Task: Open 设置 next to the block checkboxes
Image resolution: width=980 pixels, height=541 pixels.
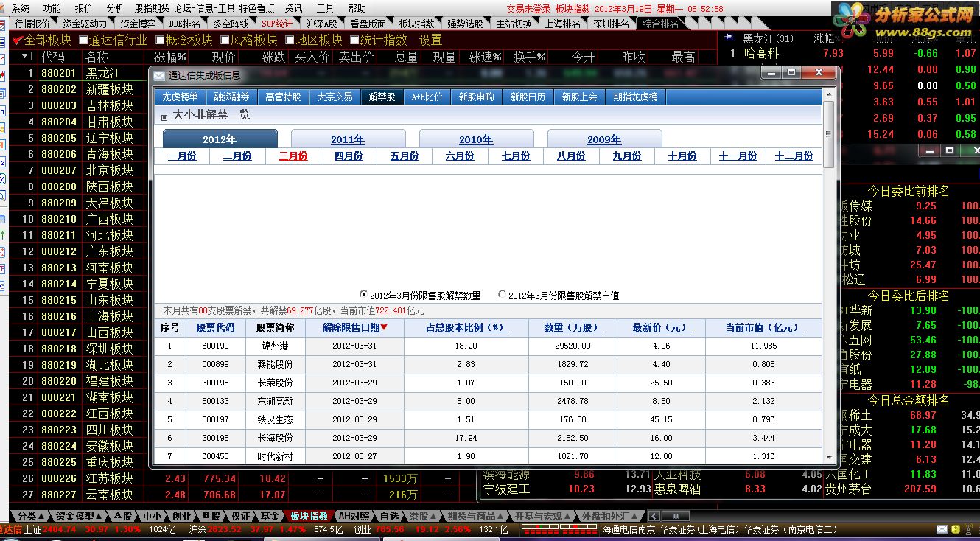Action: tap(430, 40)
